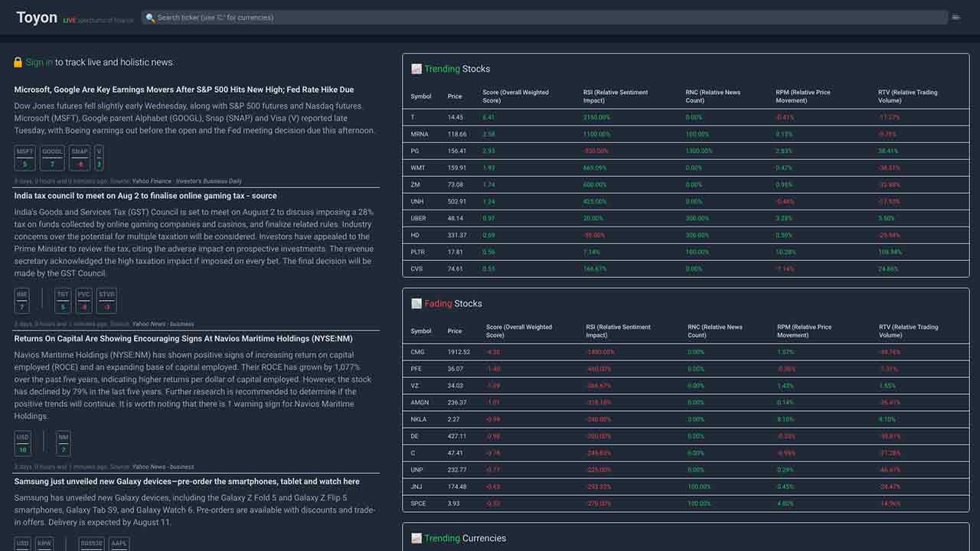Viewport: 980px width, 551px height.
Task: Sort Trending Stocks by RPM column header
Action: click(803, 96)
